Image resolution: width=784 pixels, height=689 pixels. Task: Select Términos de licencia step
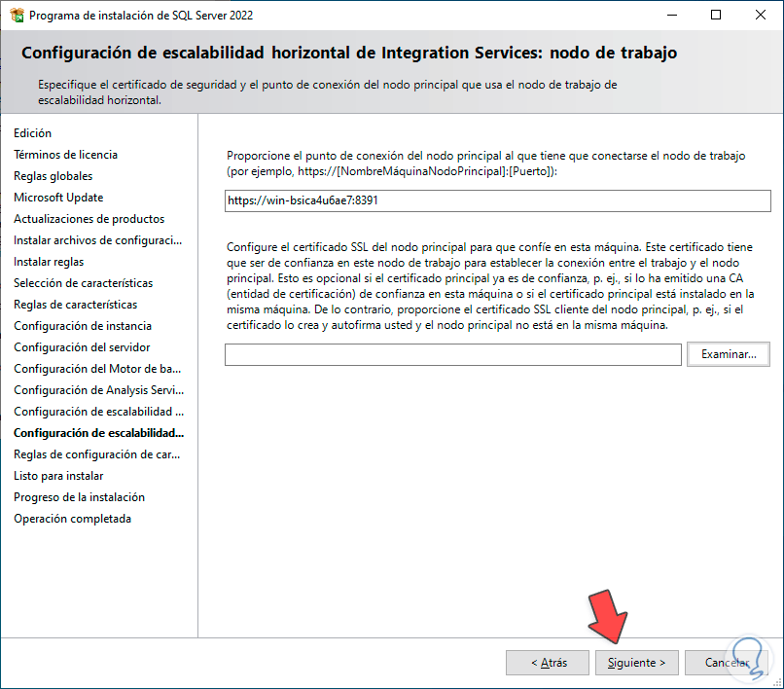(65, 155)
